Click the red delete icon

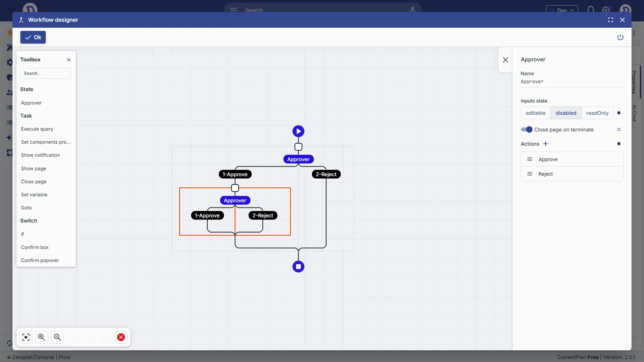click(121, 337)
